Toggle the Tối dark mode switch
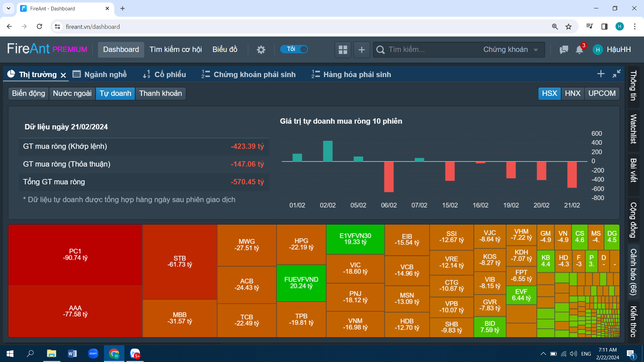This screenshot has width=644, height=362. click(x=294, y=49)
